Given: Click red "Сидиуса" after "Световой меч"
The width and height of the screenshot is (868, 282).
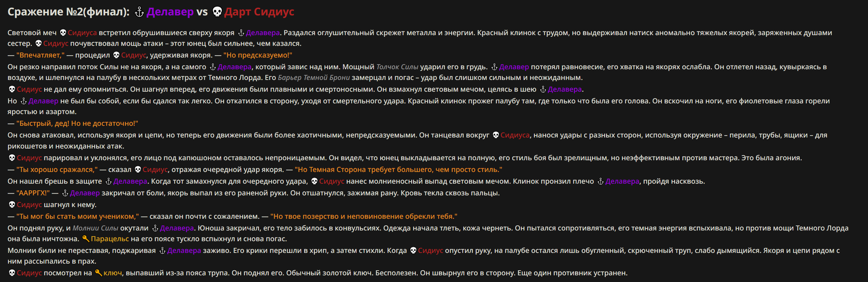Looking at the screenshot, I should (82, 33).
